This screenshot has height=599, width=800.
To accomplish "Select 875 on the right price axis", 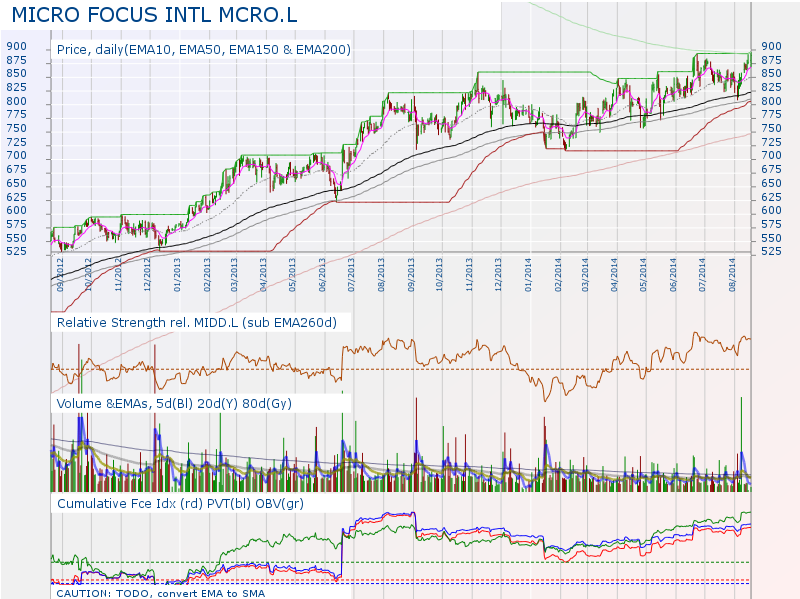I will pyautogui.click(x=771, y=60).
